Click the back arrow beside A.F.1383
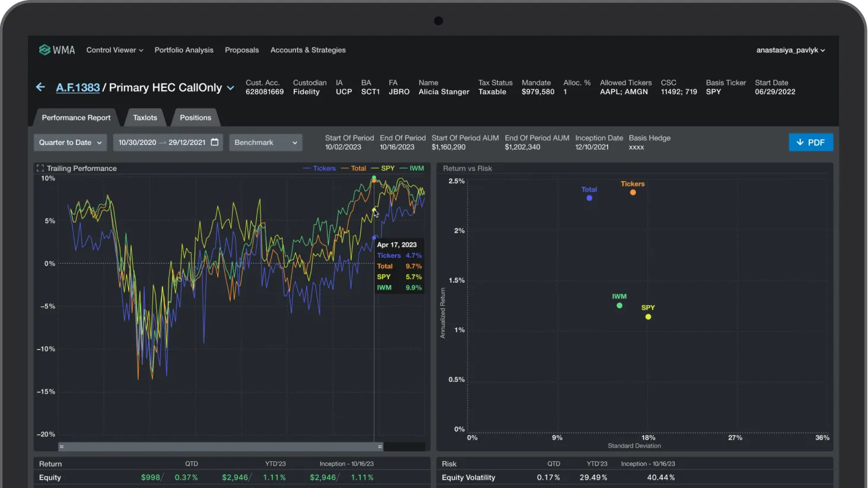Viewport: 868px width, 488px height. [x=39, y=87]
